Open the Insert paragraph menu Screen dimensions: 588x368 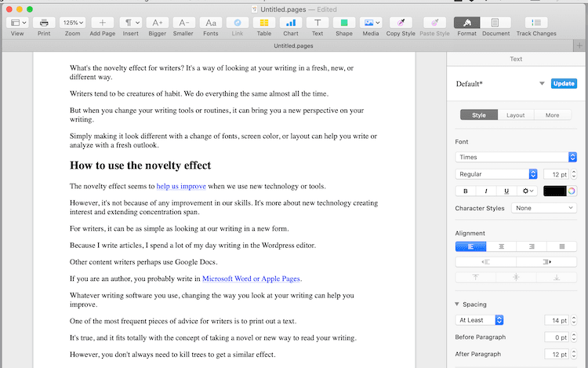click(130, 23)
